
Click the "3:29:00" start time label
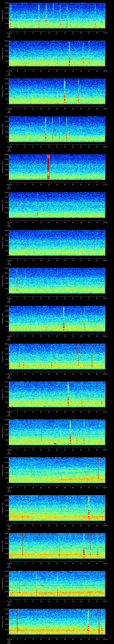[9, 525]
